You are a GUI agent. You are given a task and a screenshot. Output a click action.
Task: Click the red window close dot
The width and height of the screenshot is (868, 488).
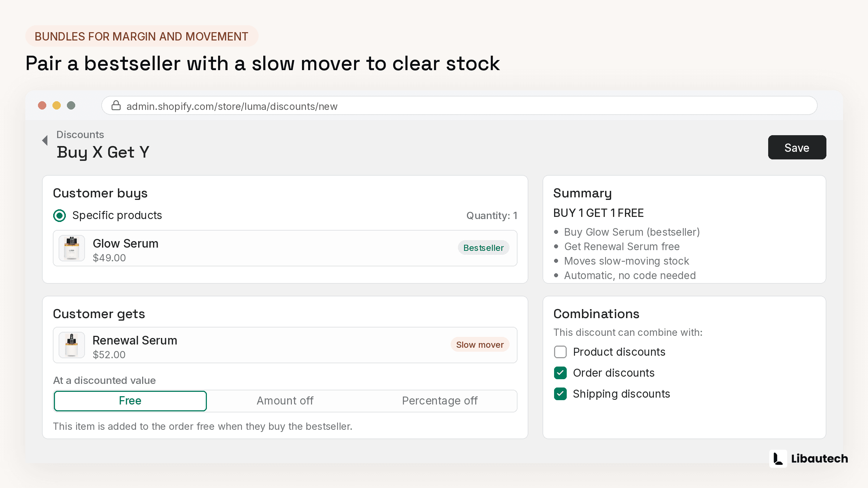[x=42, y=106]
